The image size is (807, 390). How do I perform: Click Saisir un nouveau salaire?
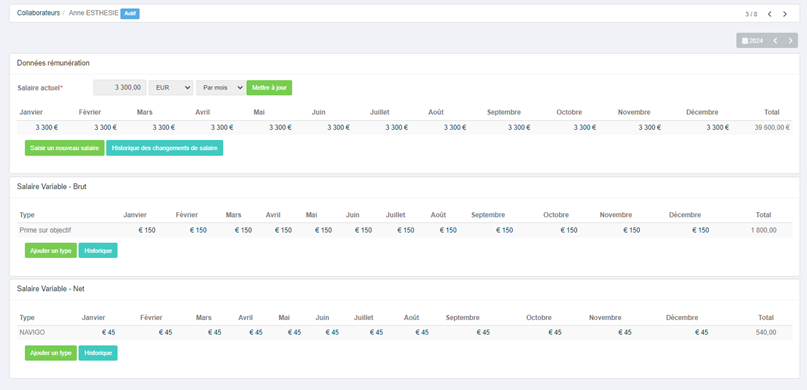coord(64,148)
